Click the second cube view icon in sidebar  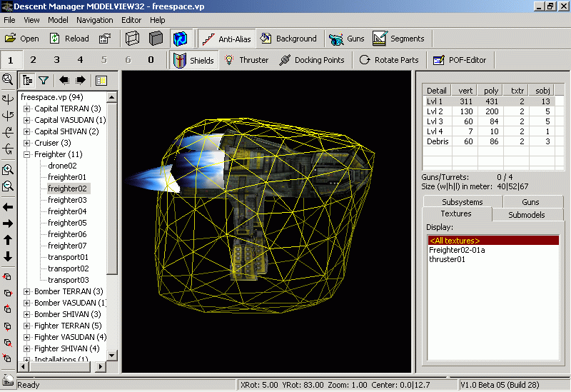(8, 293)
